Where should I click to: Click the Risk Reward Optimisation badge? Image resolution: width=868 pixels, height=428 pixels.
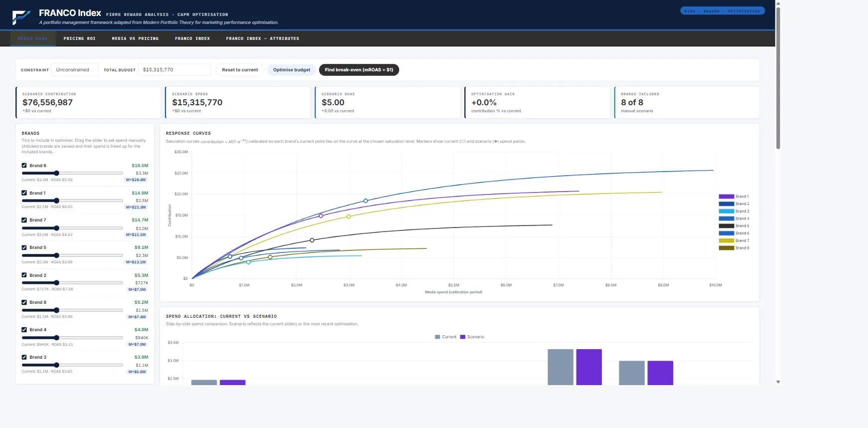point(722,11)
